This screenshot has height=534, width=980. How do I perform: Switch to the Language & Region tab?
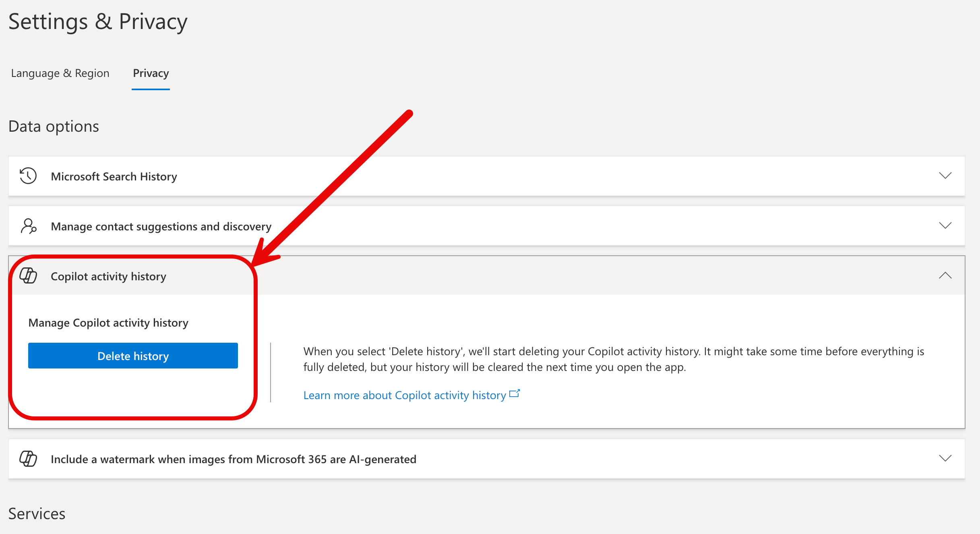(60, 73)
